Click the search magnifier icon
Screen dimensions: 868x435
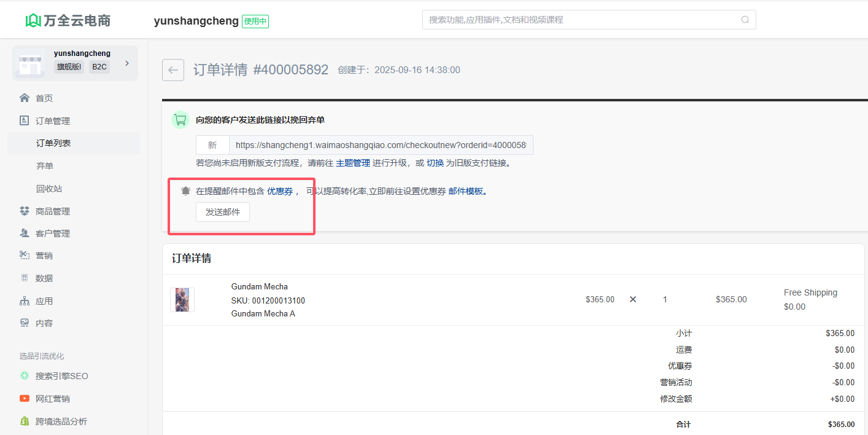[x=745, y=20]
